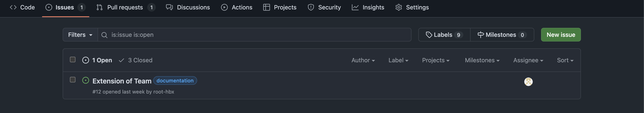Viewport: 644px width, 113px height.
Task: Click the Code tab brackets icon
Action: (x=13, y=7)
